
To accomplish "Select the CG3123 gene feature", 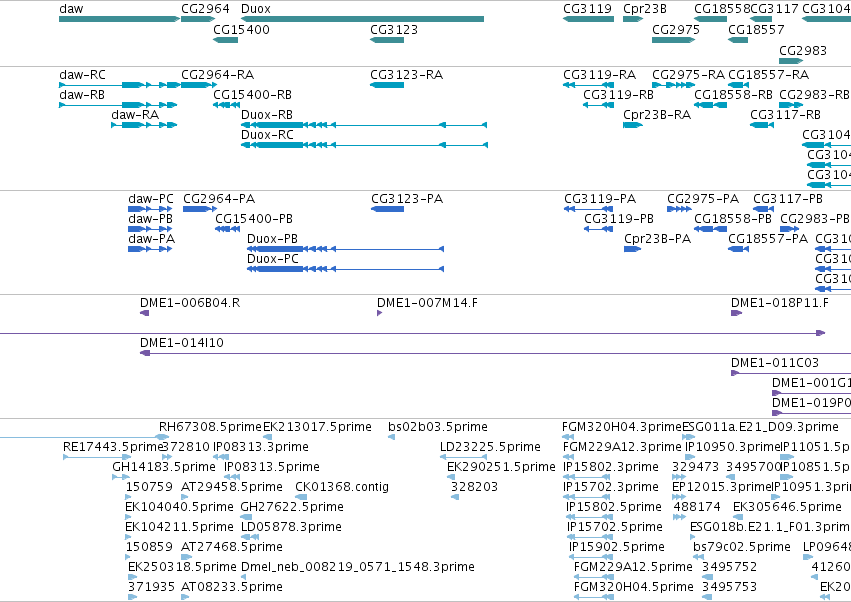I will [x=387, y=40].
